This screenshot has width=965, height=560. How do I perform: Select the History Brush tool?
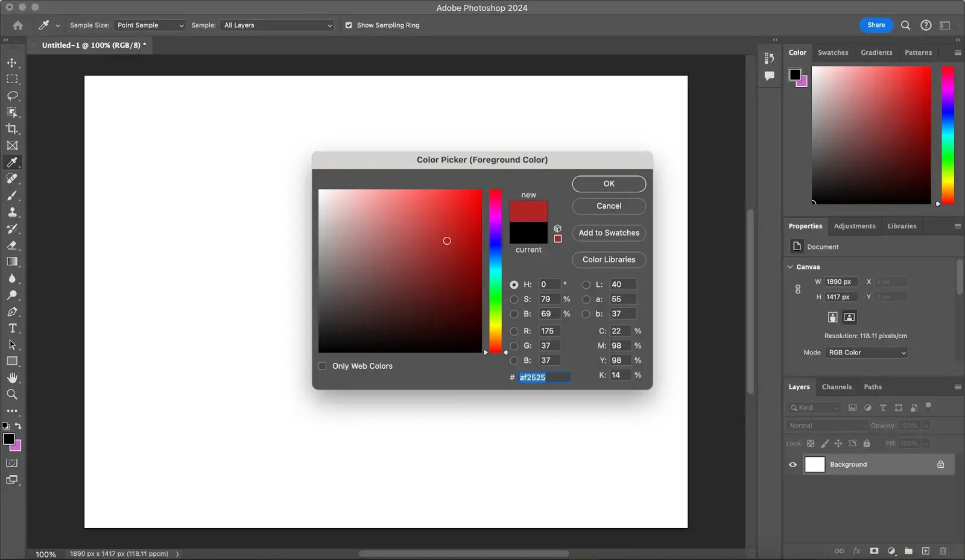coord(12,228)
